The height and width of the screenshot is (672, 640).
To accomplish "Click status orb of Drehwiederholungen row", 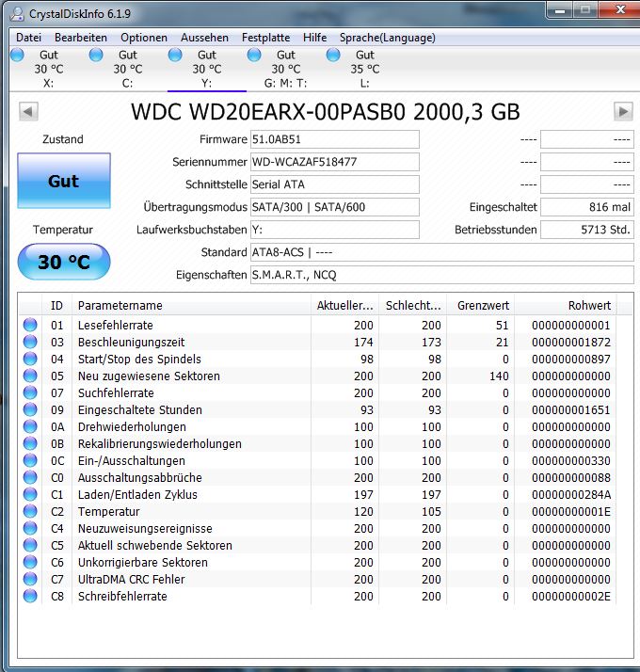I will (x=30, y=426).
